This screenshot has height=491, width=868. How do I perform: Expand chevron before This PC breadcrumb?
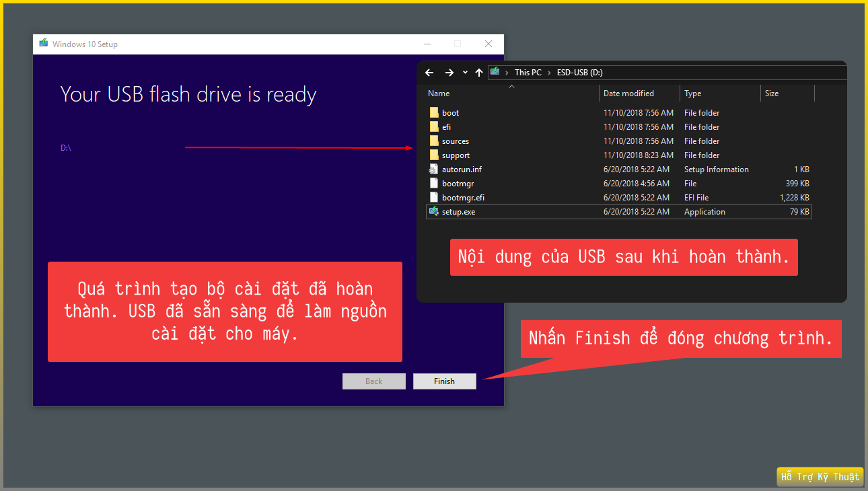coord(507,73)
